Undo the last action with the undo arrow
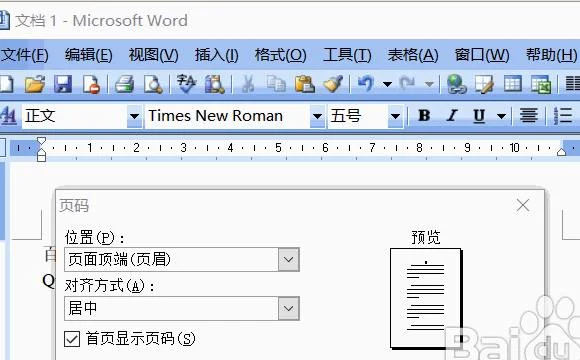The image size is (580, 360). [x=366, y=84]
